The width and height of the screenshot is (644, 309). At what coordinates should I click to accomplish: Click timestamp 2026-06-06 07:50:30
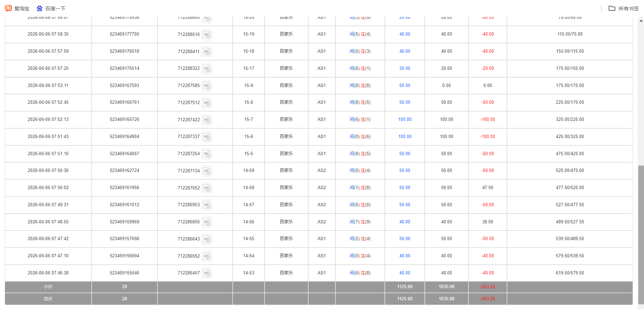(x=48, y=171)
